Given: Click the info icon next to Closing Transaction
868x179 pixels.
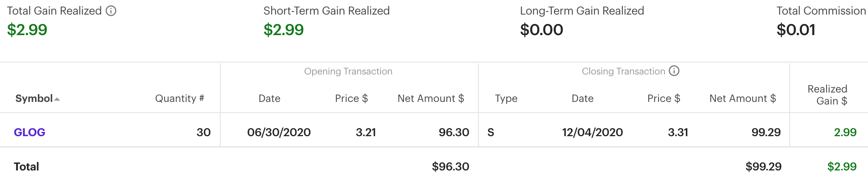Looking at the screenshot, I should [x=674, y=71].
